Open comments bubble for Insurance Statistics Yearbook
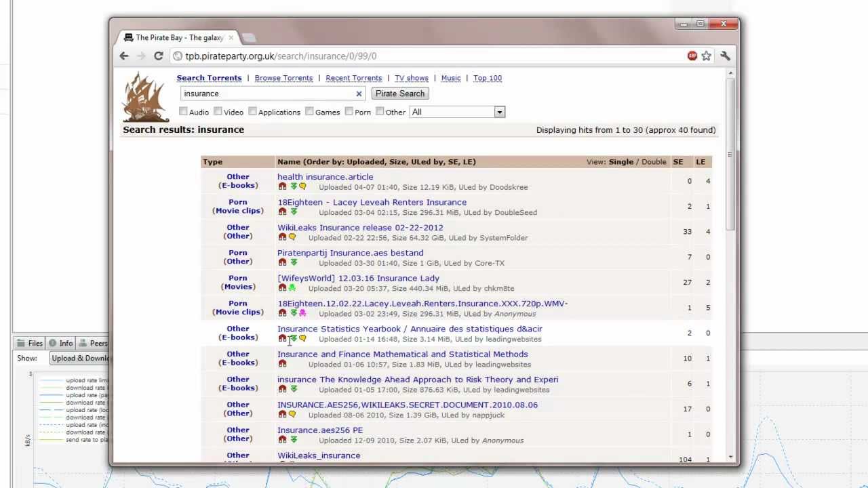 pyautogui.click(x=302, y=338)
